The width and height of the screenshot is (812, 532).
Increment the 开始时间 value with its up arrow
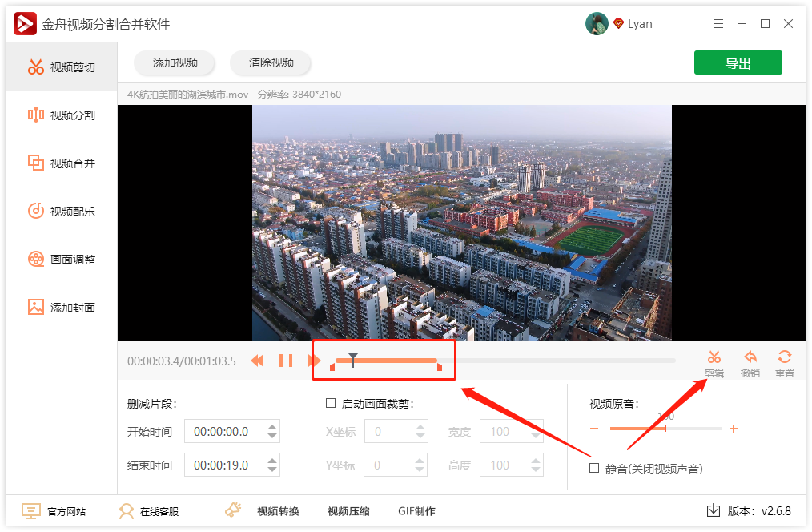click(x=272, y=427)
